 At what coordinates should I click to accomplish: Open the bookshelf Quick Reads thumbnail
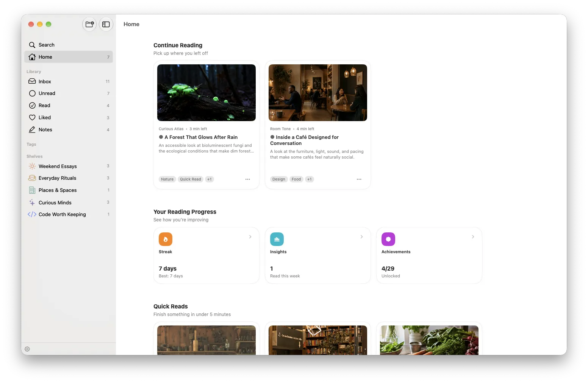click(318, 340)
